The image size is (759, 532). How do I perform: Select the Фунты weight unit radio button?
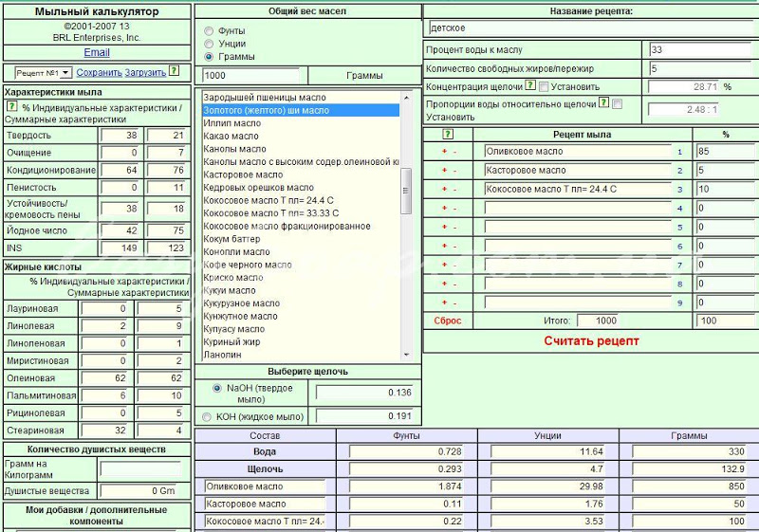point(209,31)
